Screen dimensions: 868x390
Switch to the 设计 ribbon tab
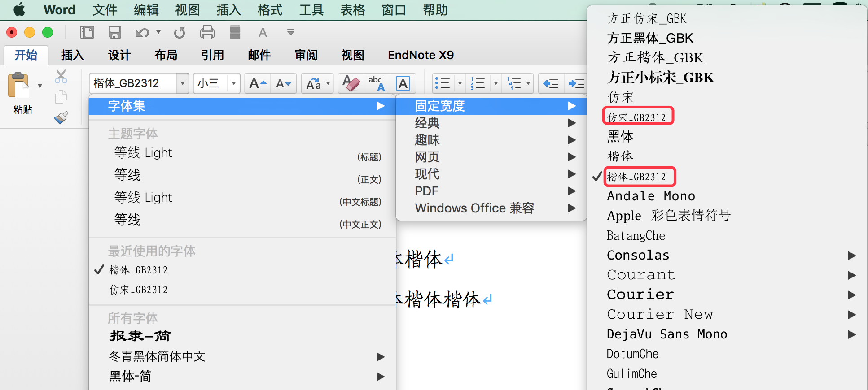[119, 55]
